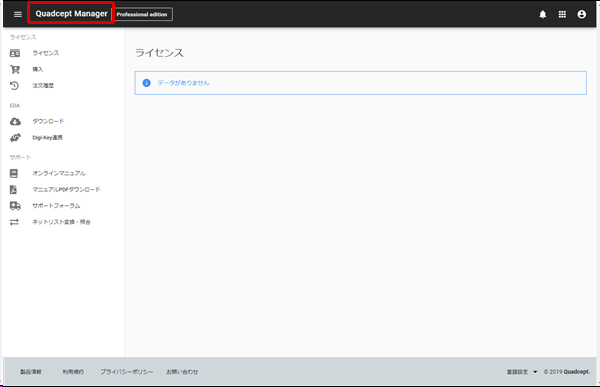Open the user account menu
This screenshot has height=387, width=600.
pos(582,14)
